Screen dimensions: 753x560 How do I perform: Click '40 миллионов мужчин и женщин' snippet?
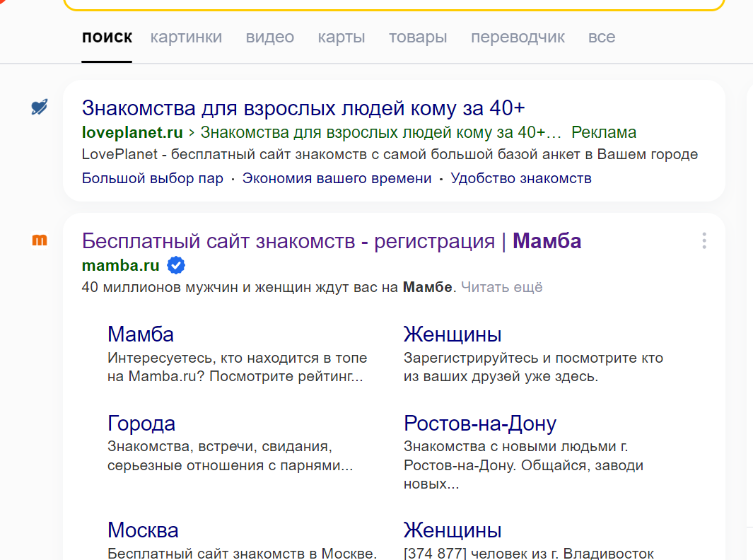coord(267,287)
